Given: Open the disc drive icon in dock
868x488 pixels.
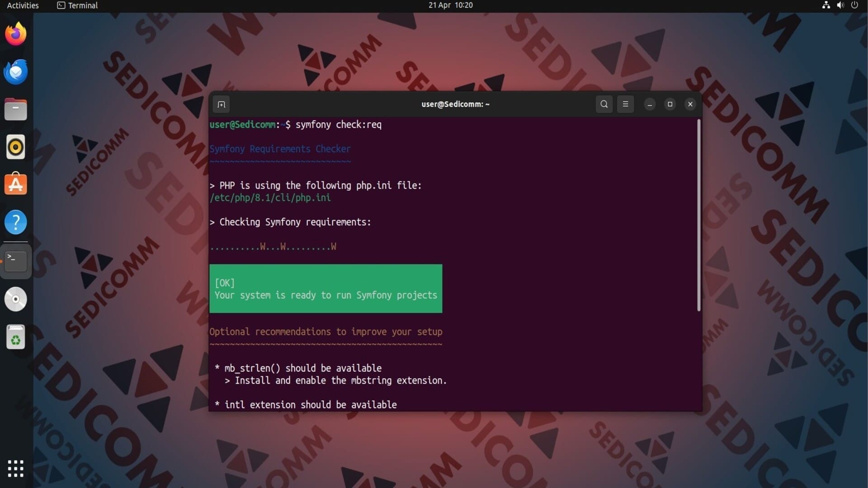Looking at the screenshot, I should point(16,299).
